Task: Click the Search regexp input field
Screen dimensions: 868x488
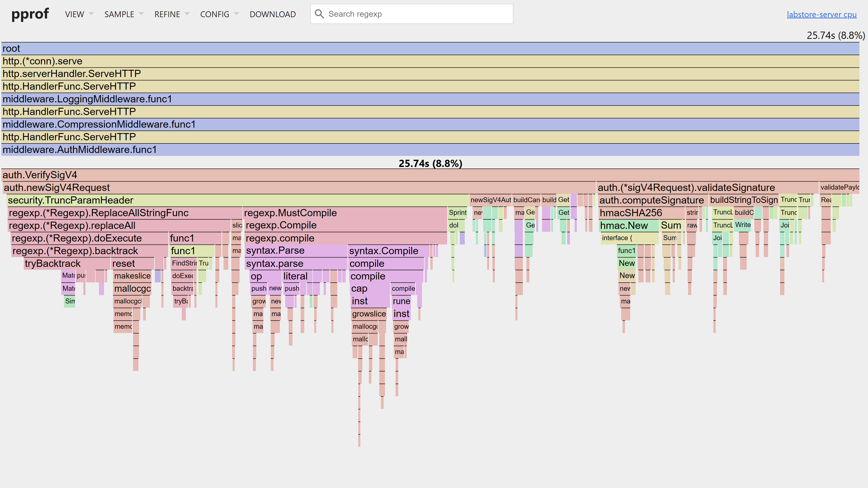Action: 418,14
